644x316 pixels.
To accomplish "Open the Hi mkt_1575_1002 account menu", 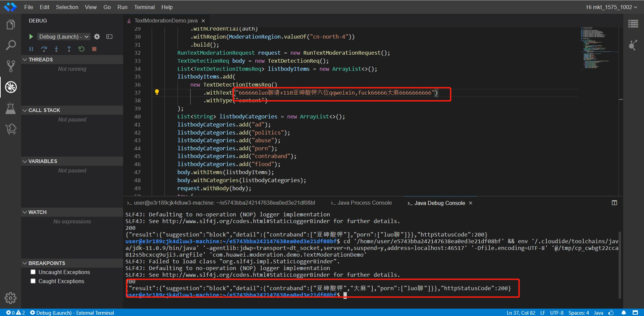I will [x=611, y=7].
